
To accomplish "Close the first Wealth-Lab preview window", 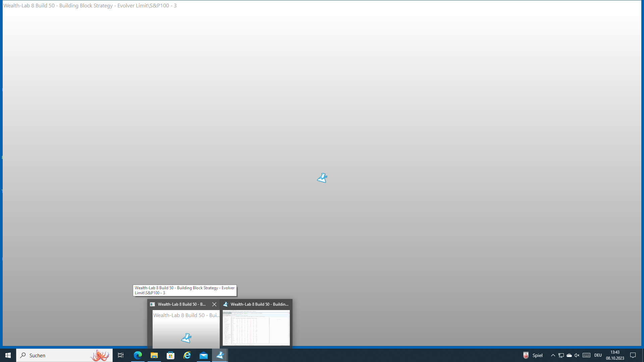I will click(214, 304).
